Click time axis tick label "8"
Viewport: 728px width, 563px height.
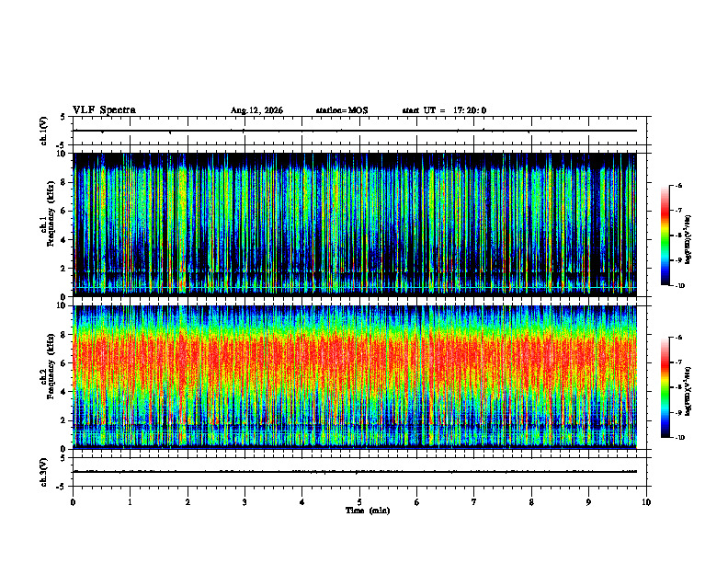coord(531,502)
